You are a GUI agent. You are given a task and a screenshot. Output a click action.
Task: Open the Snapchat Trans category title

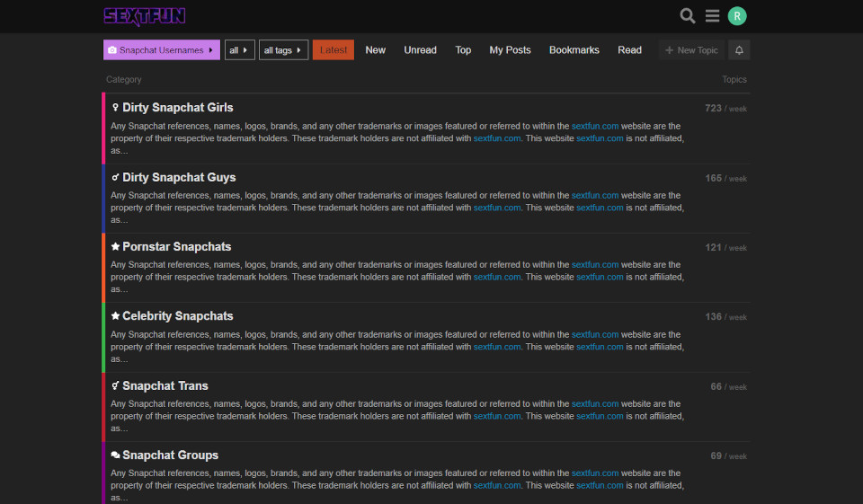pos(165,386)
